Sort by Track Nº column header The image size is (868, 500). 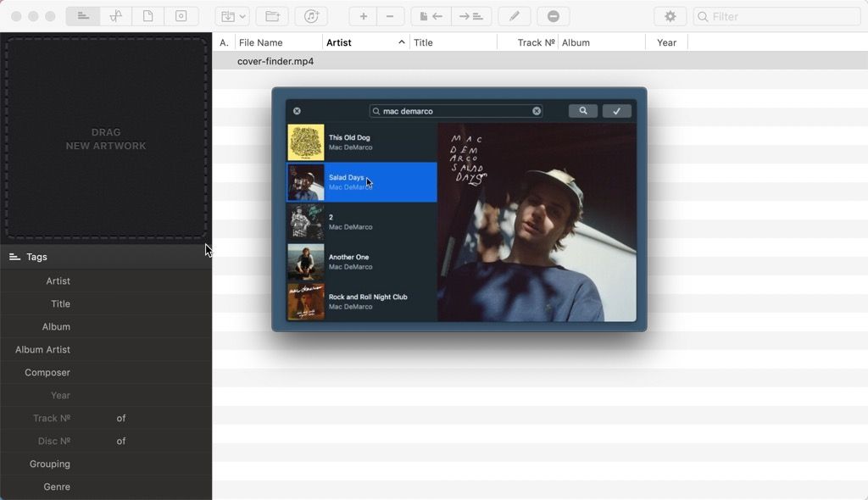click(x=527, y=42)
